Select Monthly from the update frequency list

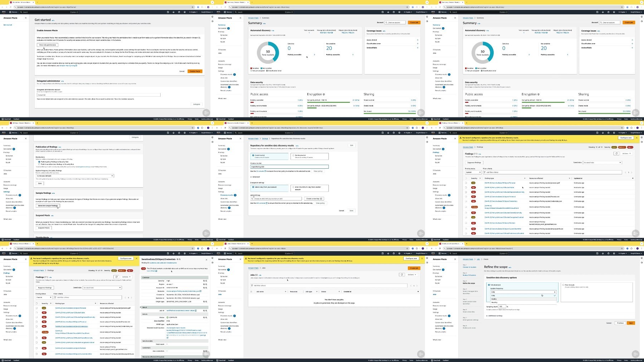pos(523,303)
